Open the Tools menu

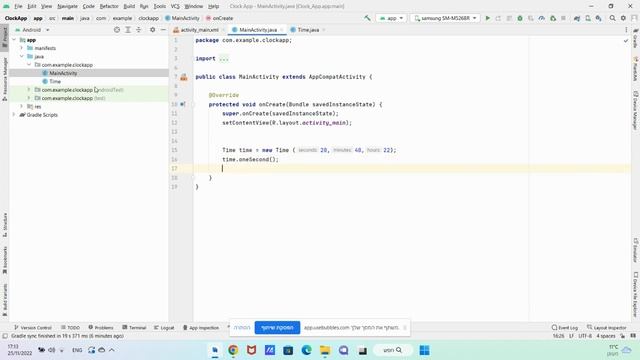[x=160, y=6]
